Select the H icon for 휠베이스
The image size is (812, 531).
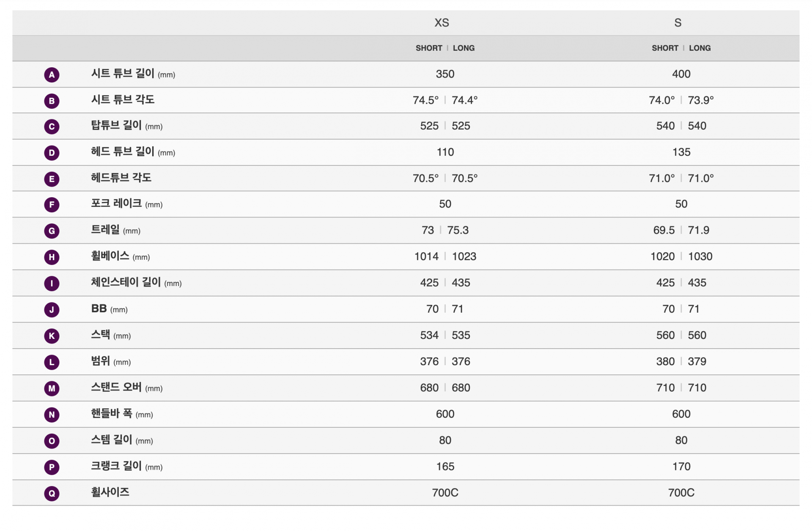[52, 257]
